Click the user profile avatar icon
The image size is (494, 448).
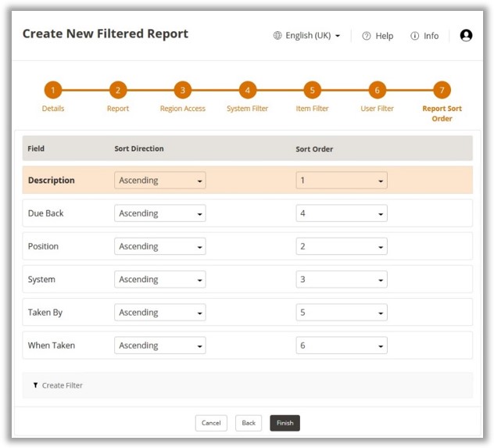point(466,35)
